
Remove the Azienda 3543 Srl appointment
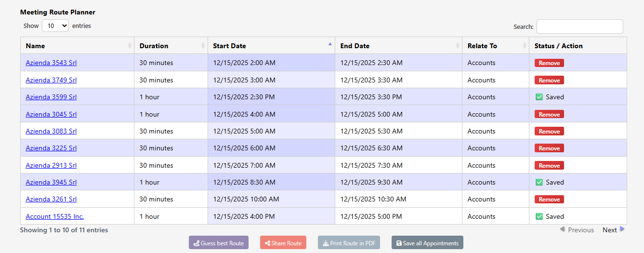pos(549,63)
